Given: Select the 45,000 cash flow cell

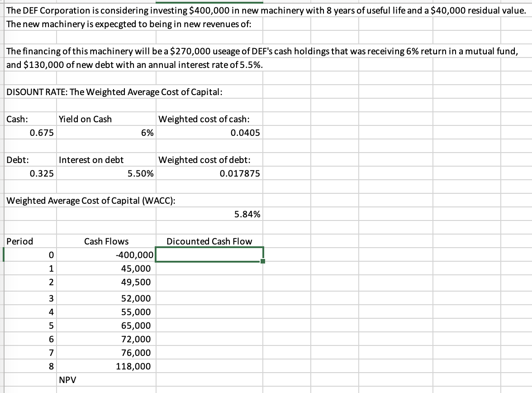Looking at the screenshot, I should 106,268.
